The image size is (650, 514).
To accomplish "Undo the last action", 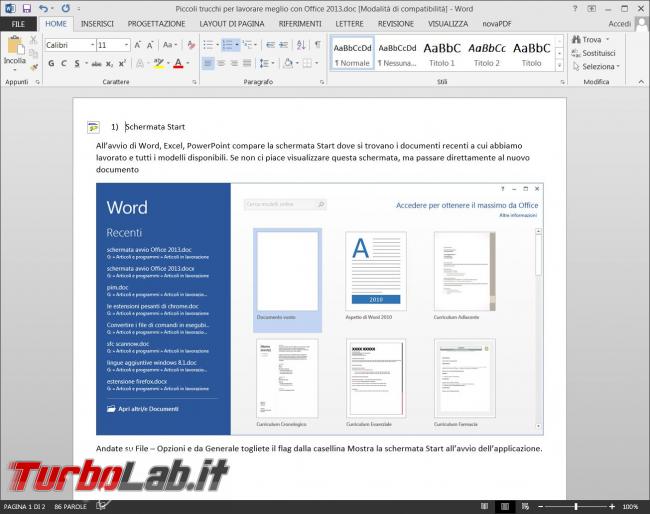I will (x=44, y=8).
